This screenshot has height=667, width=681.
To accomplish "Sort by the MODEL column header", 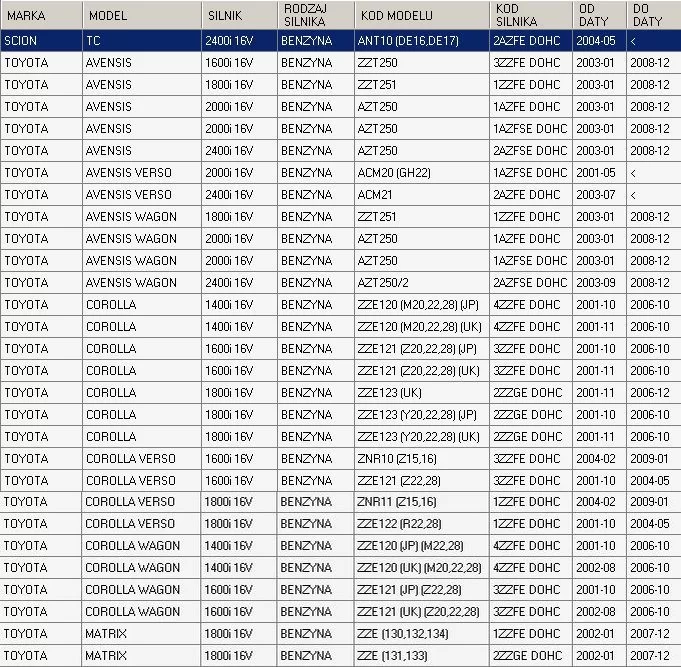I will [142, 15].
